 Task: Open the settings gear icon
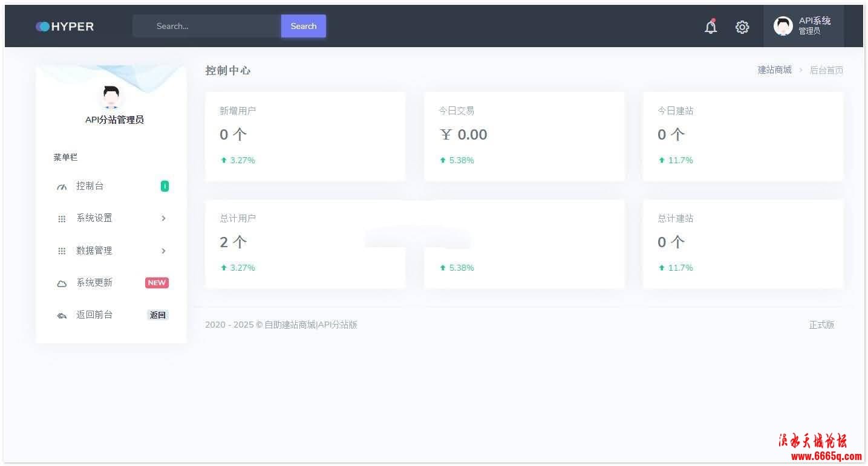tap(742, 27)
